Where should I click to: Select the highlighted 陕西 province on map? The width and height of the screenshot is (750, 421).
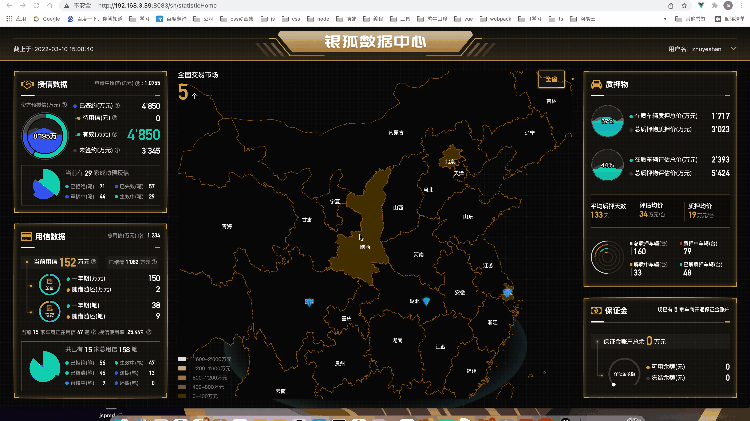coord(364,225)
